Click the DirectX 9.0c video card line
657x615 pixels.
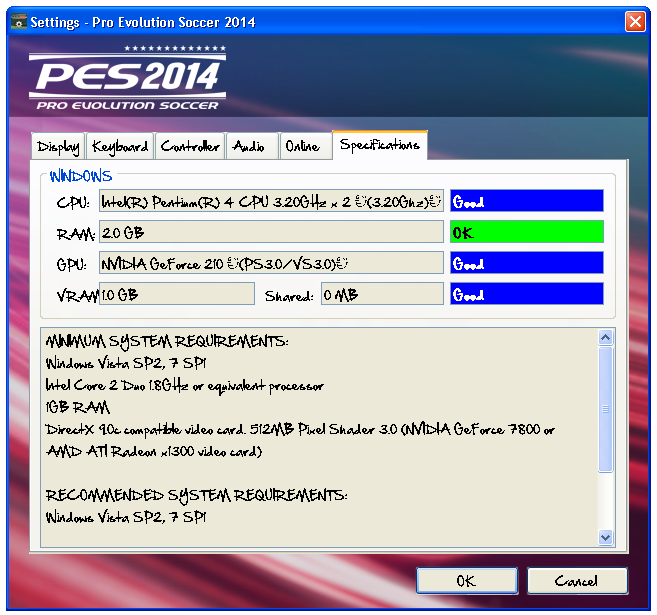point(300,430)
